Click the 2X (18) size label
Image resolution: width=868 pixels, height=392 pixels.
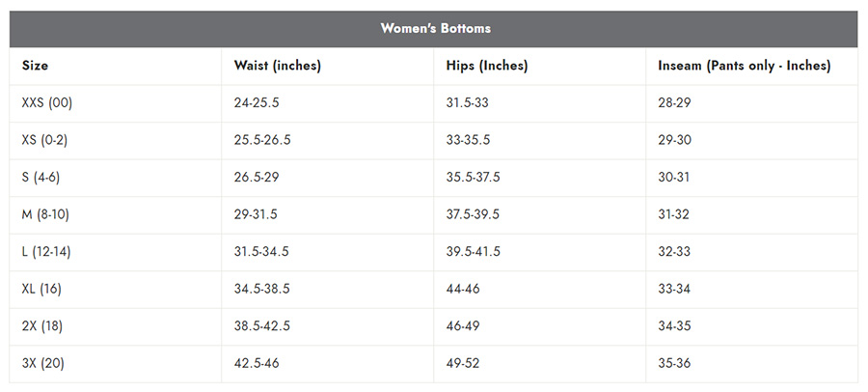coord(42,326)
